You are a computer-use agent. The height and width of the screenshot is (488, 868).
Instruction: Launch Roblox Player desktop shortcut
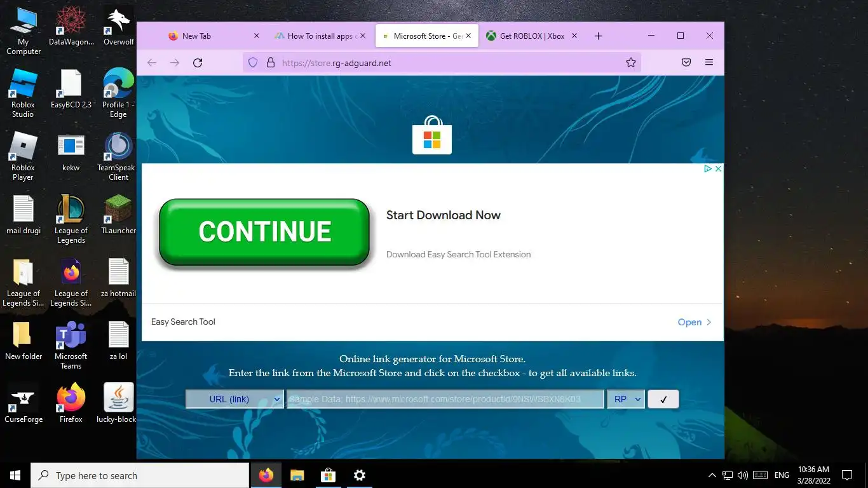point(23,156)
